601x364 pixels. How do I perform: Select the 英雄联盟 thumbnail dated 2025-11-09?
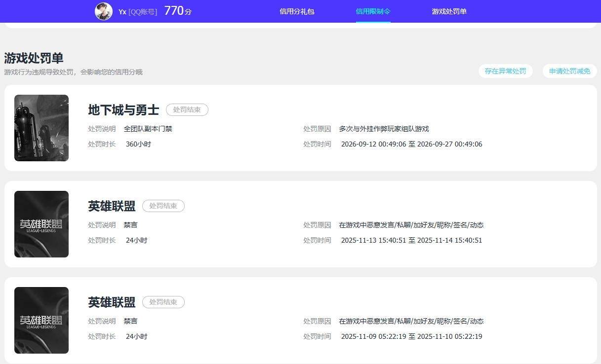tap(41, 320)
